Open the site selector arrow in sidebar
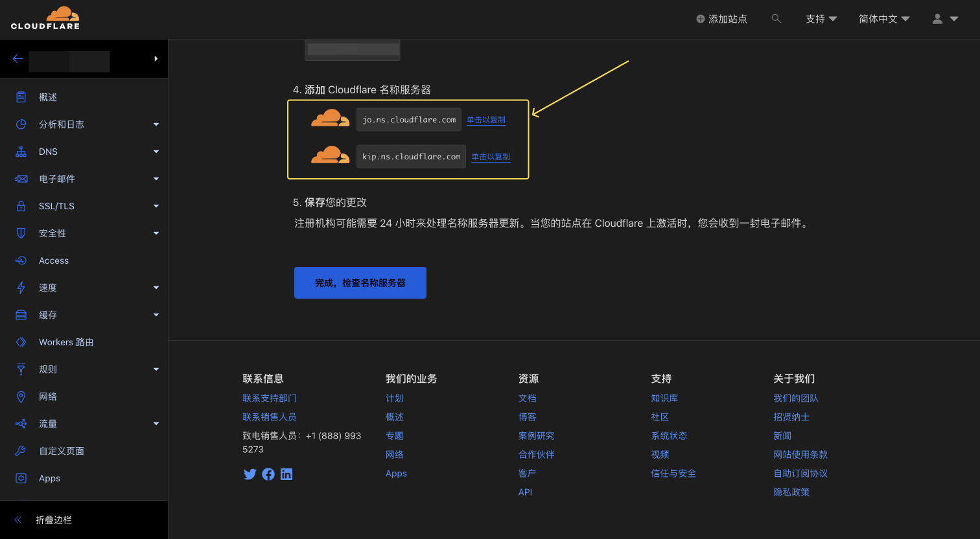Viewport: 980px width, 539px height. coord(156,59)
